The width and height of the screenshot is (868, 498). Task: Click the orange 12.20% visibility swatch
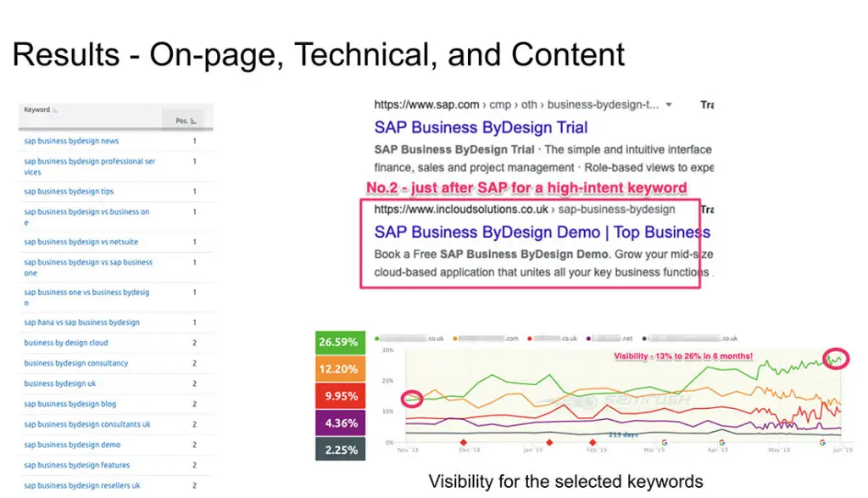tap(340, 370)
